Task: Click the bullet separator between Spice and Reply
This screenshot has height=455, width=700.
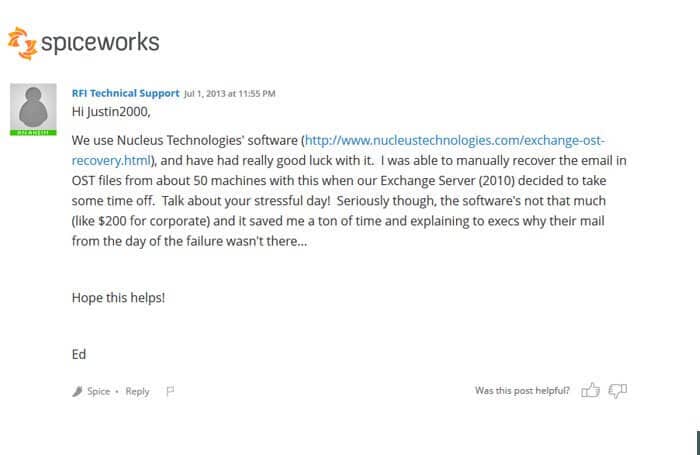Action: (117, 392)
